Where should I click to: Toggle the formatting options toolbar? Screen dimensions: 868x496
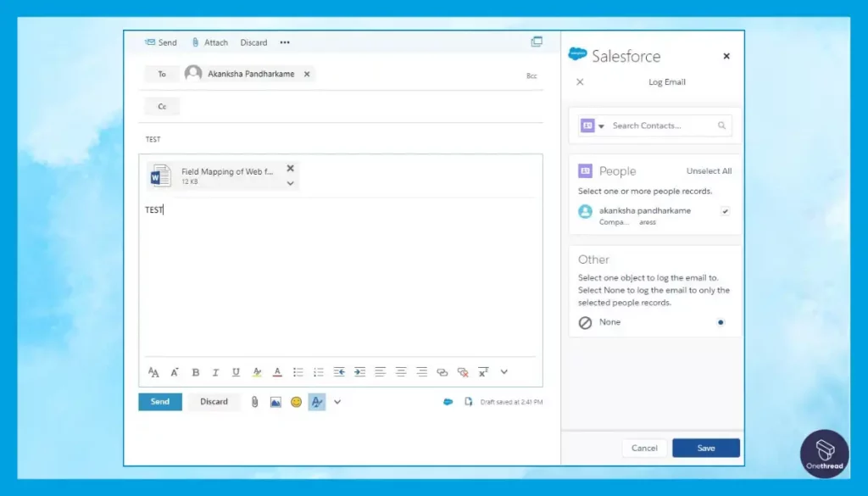(x=317, y=403)
